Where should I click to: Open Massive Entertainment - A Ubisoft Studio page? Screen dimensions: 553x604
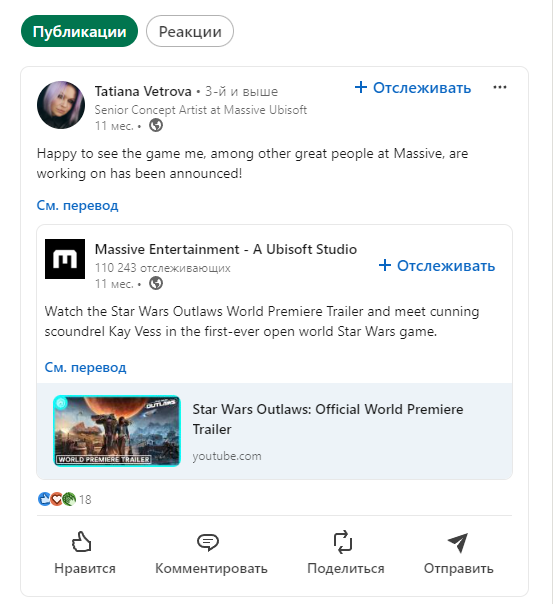tap(226, 249)
